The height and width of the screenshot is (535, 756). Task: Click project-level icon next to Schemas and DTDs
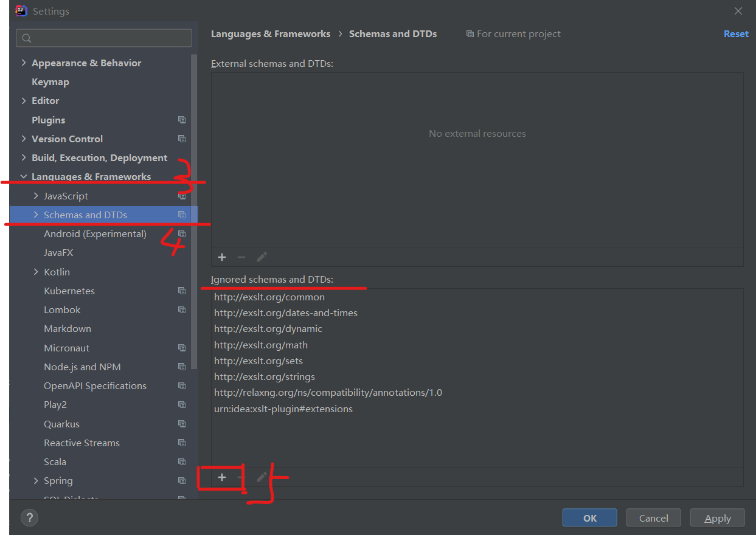[181, 215]
